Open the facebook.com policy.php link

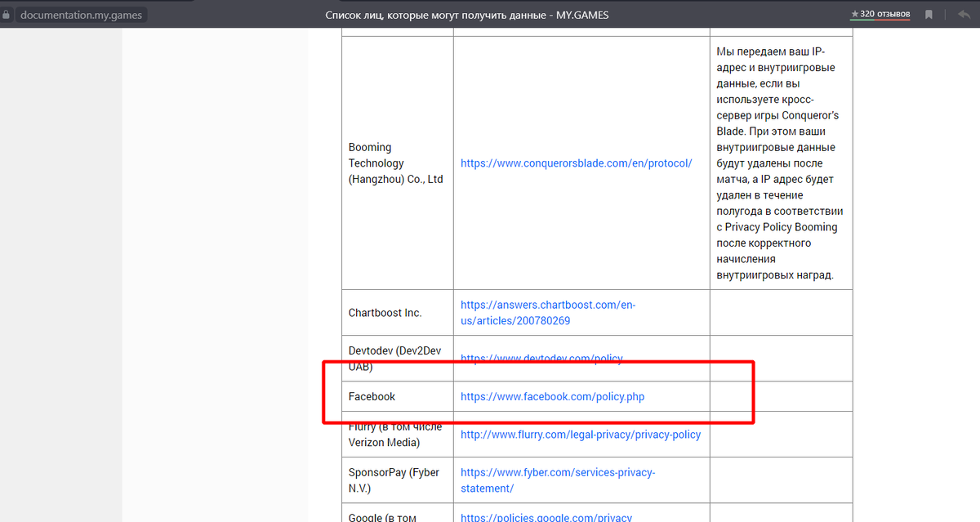(552, 397)
